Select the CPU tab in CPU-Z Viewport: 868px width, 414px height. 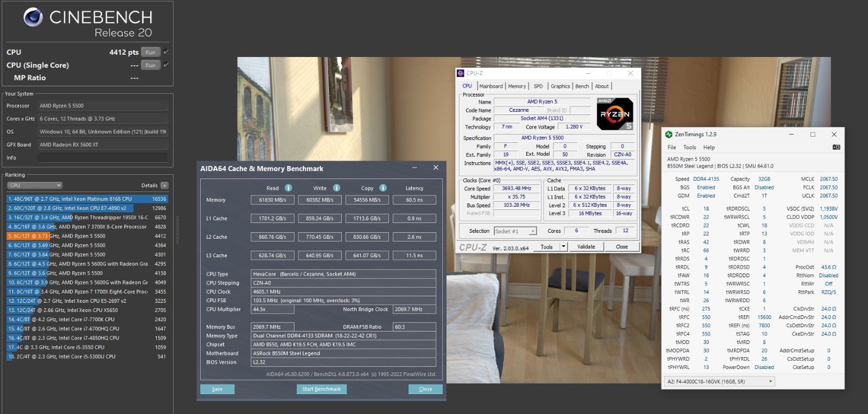(467, 86)
